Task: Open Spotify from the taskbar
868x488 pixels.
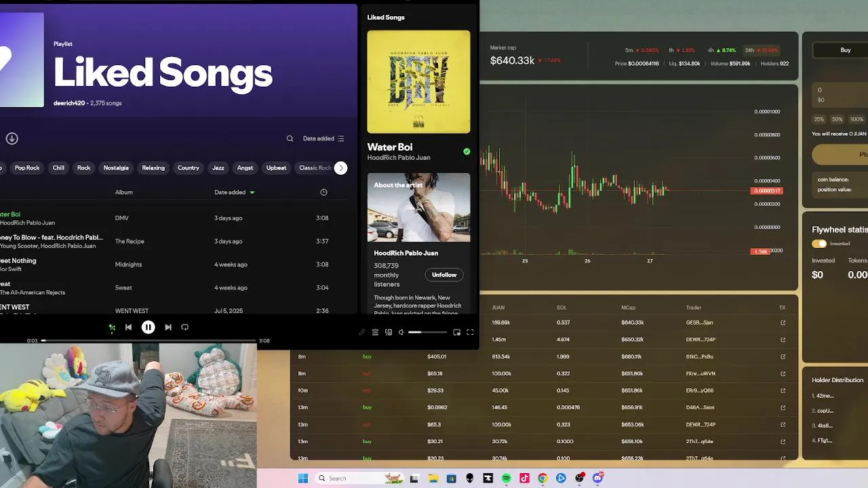Action: coord(506,478)
